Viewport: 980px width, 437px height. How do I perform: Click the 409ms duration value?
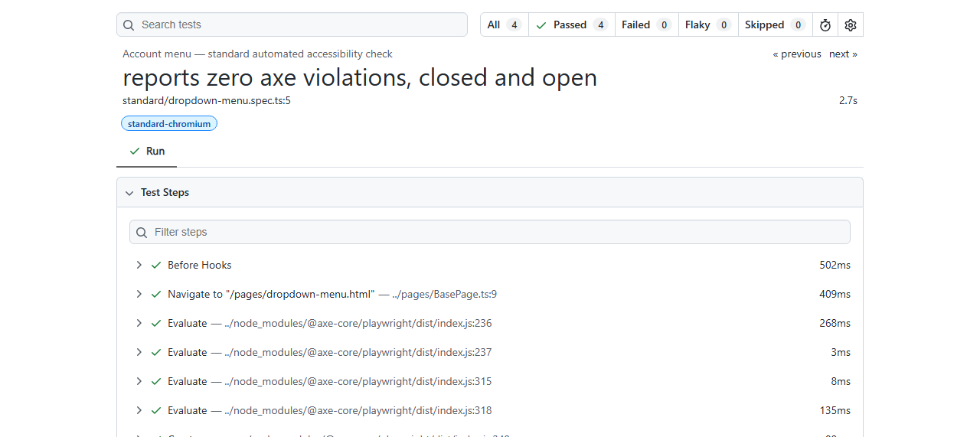835,294
